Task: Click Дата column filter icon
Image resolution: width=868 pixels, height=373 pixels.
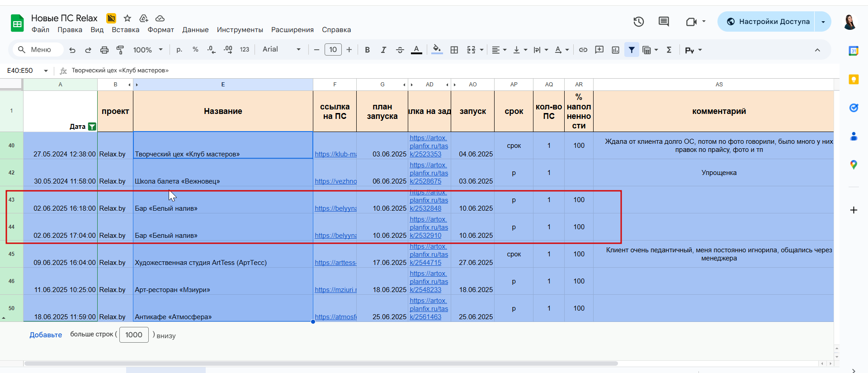Action: 92,127
